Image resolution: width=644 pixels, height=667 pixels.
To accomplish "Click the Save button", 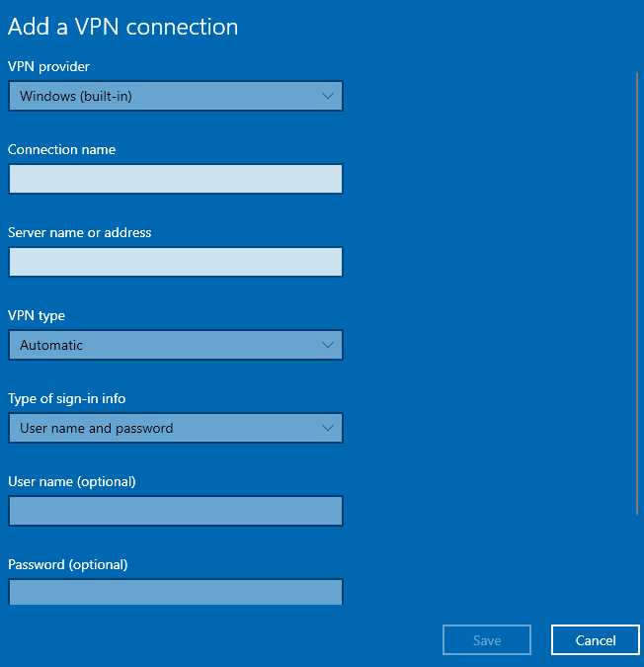I will tap(487, 639).
